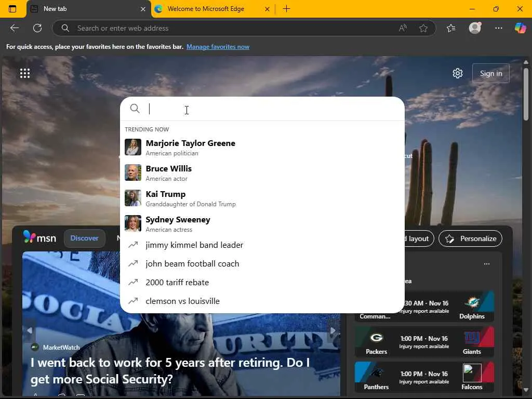Close the New tab tab
532x399 pixels.
coord(143,9)
